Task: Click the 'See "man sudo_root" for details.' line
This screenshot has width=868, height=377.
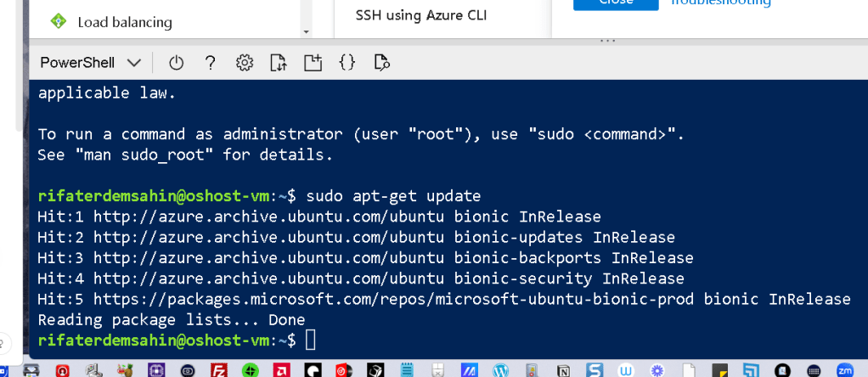Action: [x=185, y=155]
